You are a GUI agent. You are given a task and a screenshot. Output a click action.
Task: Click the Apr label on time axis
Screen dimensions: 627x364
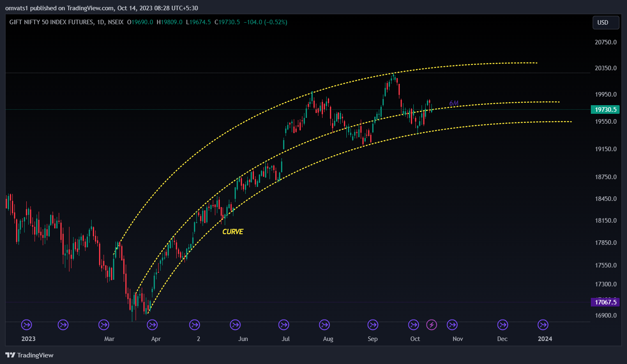coord(156,339)
